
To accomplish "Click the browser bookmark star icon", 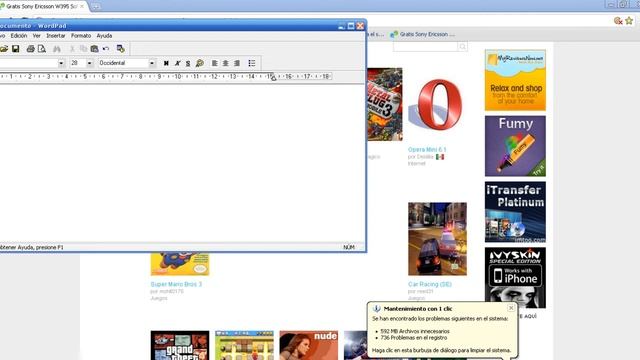I will [x=629, y=20].
